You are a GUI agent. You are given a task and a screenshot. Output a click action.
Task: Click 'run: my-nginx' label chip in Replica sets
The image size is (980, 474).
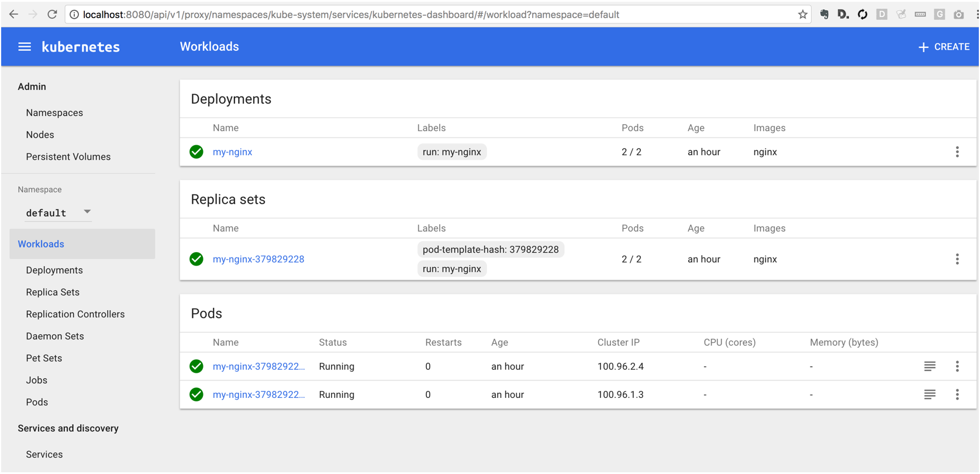pyautogui.click(x=452, y=269)
